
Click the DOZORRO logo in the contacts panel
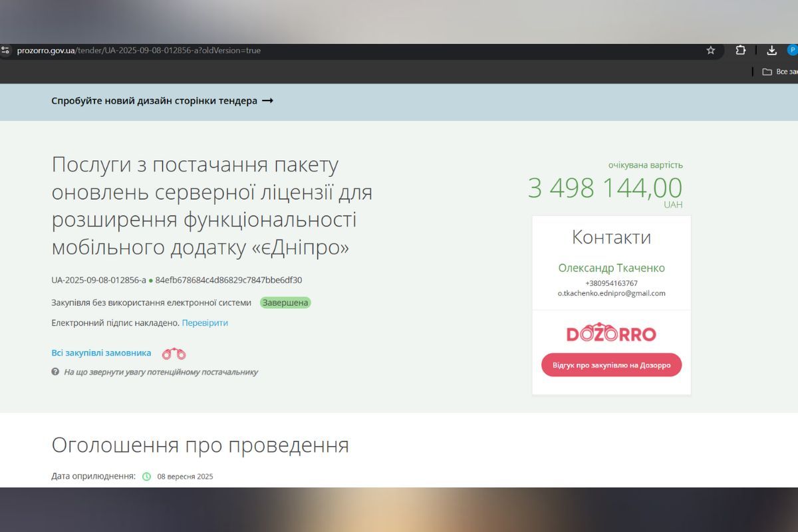coord(610,332)
